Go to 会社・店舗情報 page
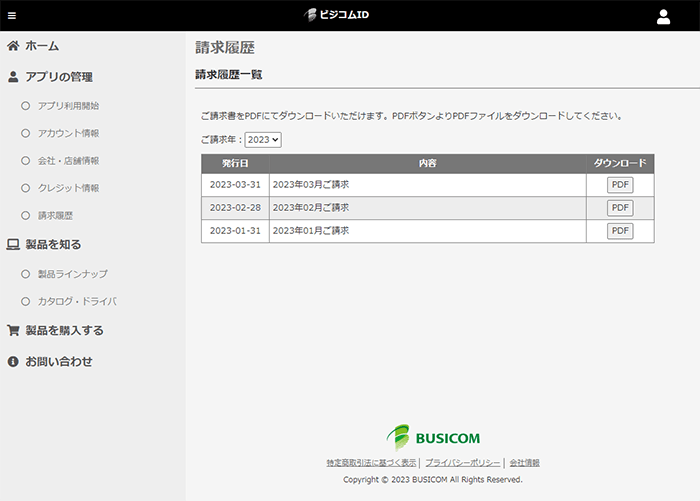700x501 pixels. [68, 160]
